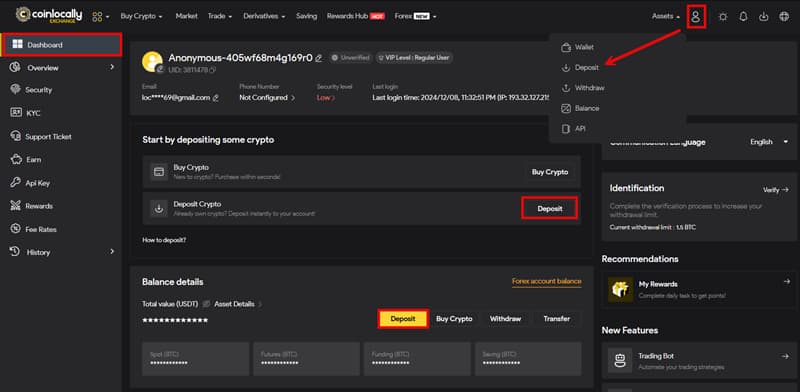Select the Futures (BTC) balance card
The height and width of the screenshot is (392, 800).
(306, 359)
